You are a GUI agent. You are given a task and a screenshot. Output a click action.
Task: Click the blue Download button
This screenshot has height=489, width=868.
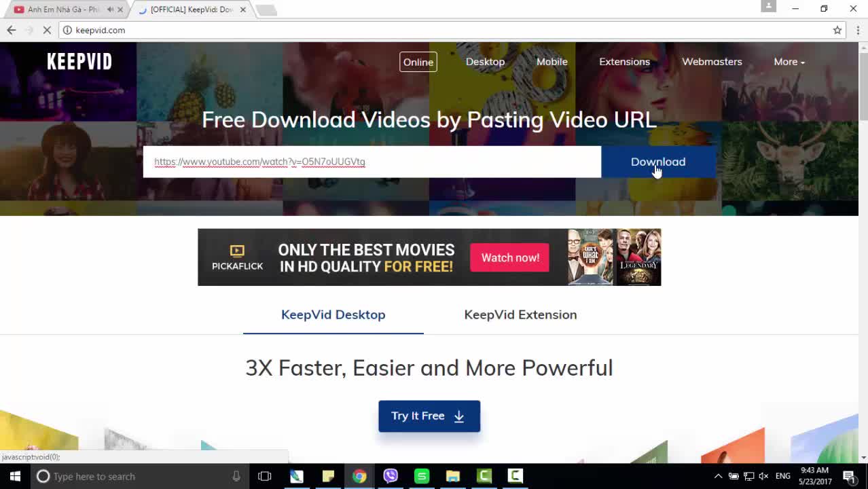[x=658, y=162]
